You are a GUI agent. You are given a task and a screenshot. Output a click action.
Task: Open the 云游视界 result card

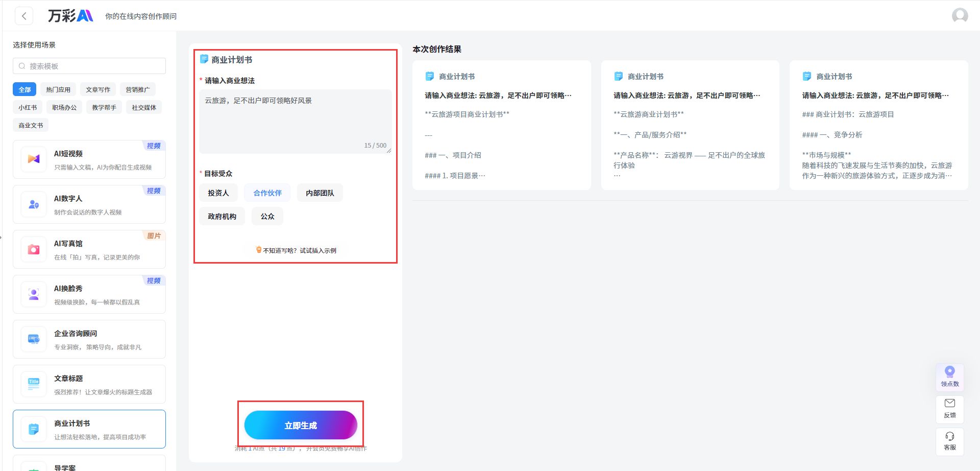coord(690,125)
